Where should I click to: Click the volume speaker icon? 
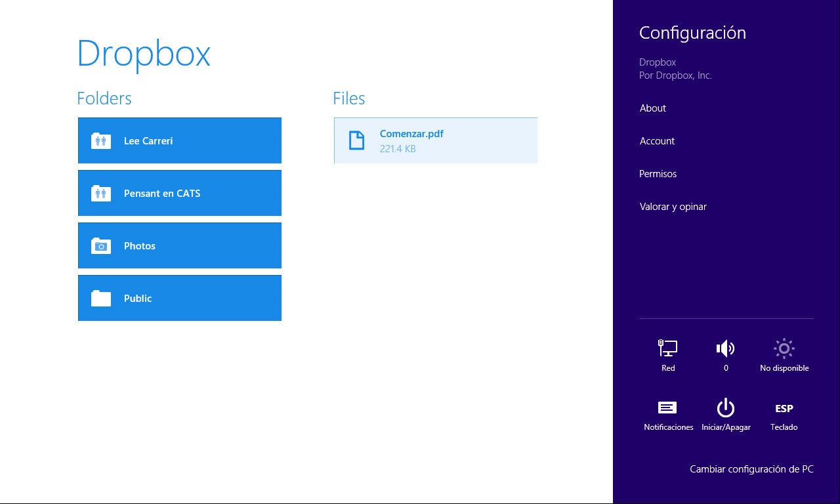coord(725,348)
